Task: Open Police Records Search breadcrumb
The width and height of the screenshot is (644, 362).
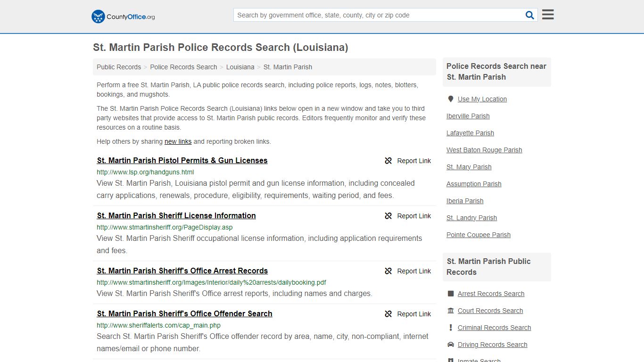Action: (x=183, y=67)
